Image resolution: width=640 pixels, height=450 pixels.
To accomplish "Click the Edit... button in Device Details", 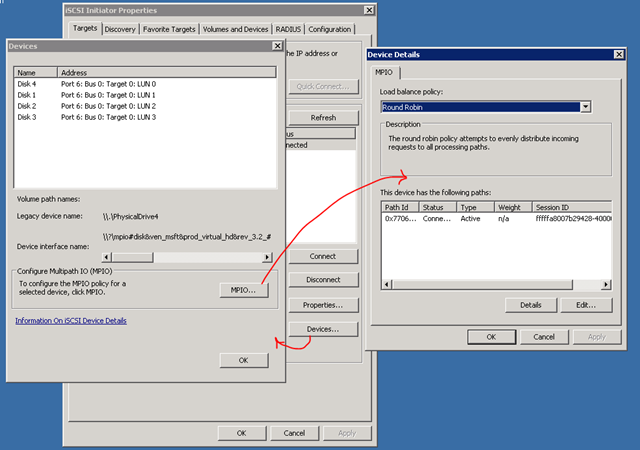I will coord(586,305).
